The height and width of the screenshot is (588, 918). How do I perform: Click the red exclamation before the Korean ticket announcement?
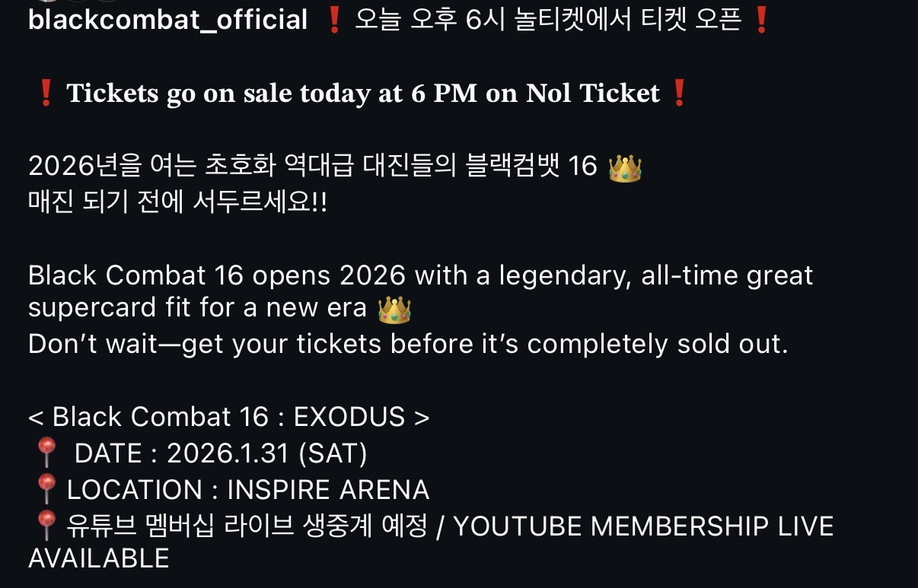(x=333, y=20)
